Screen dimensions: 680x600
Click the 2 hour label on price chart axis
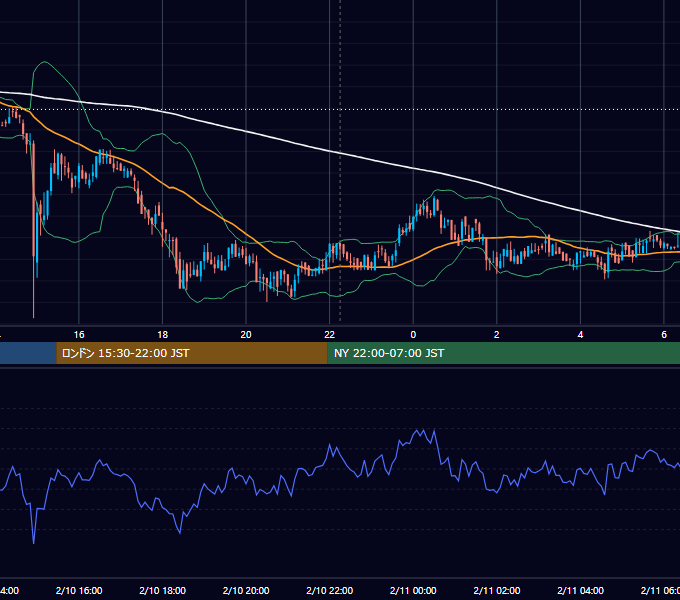(x=497, y=335)
